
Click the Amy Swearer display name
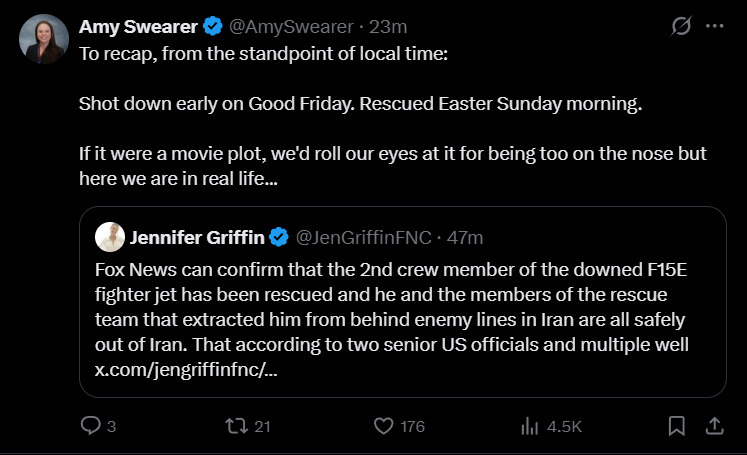pyautogui.click(x=138, y=27)
